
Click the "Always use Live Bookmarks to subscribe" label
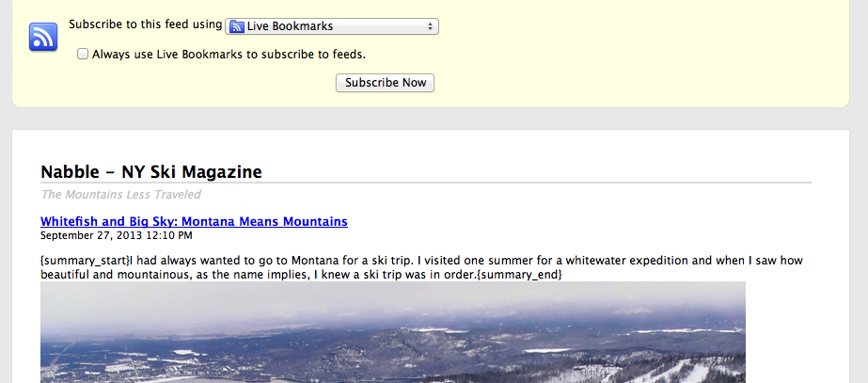tap(229, 55)
